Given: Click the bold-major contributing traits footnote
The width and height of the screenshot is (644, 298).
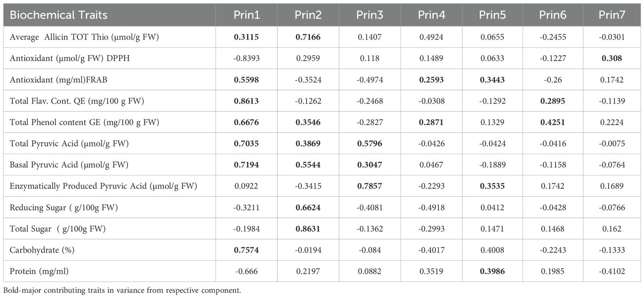Looking at the screenshot, I should [125, 291].
